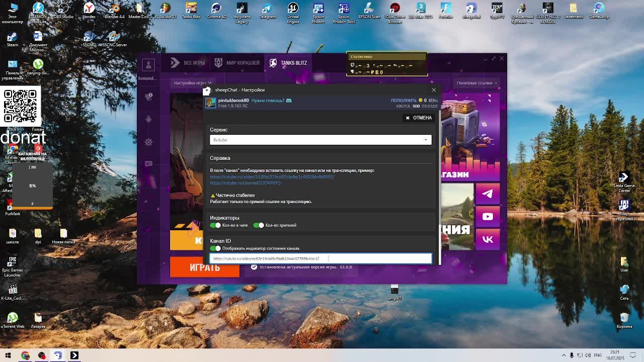This screenshot has height=362, width=644.
Task: Click the orange Play button in launcher
Action: pos(205,267)
